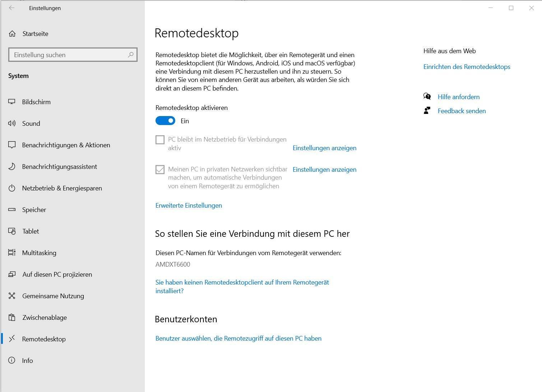Go to the Multitasking section
The image size is (542, 392).
[39, 253]
